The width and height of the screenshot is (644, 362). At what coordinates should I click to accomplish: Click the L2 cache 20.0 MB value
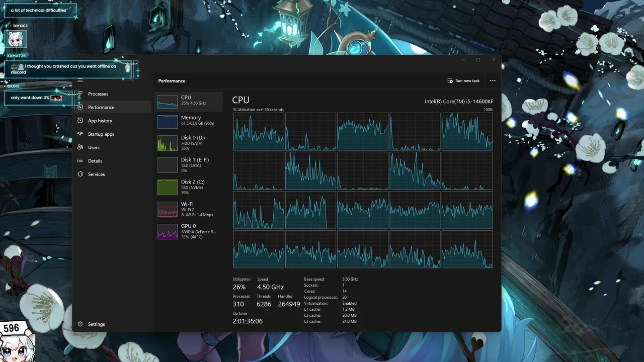click(x=349, y=315)
